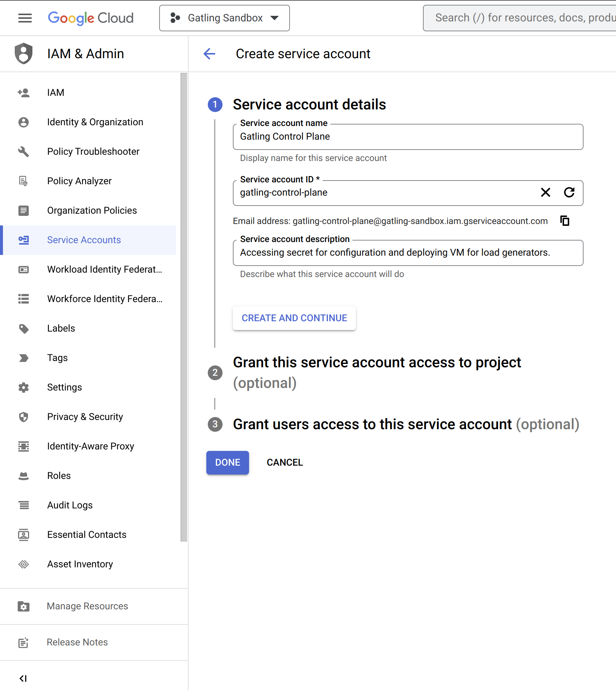Click the DONE button

(x=228, y=462)
